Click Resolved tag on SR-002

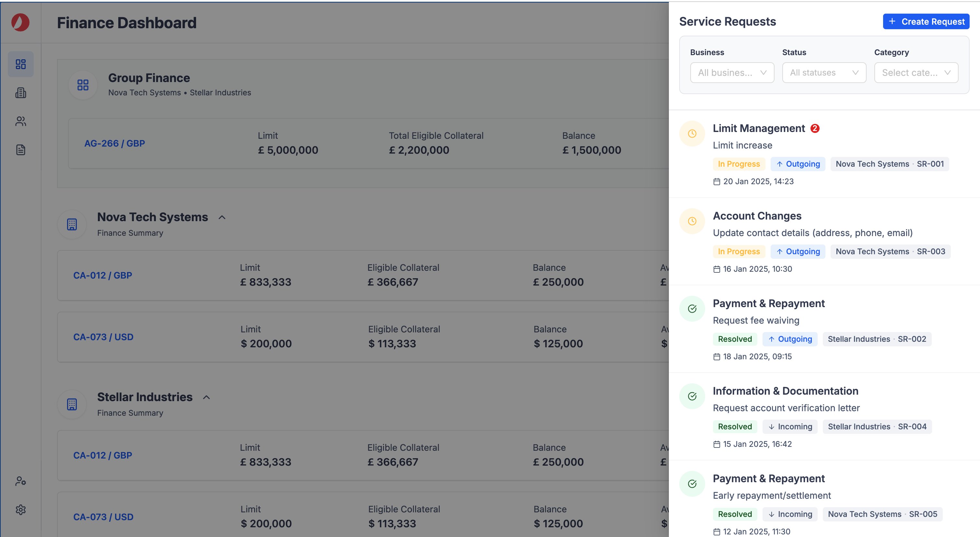tap(735, 339)
